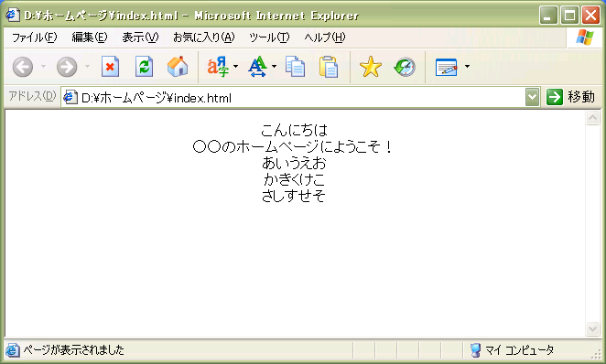Click the Copy documents icon
Image resolution: width=606 pixels, height=364 pixels.
[296, 67]
